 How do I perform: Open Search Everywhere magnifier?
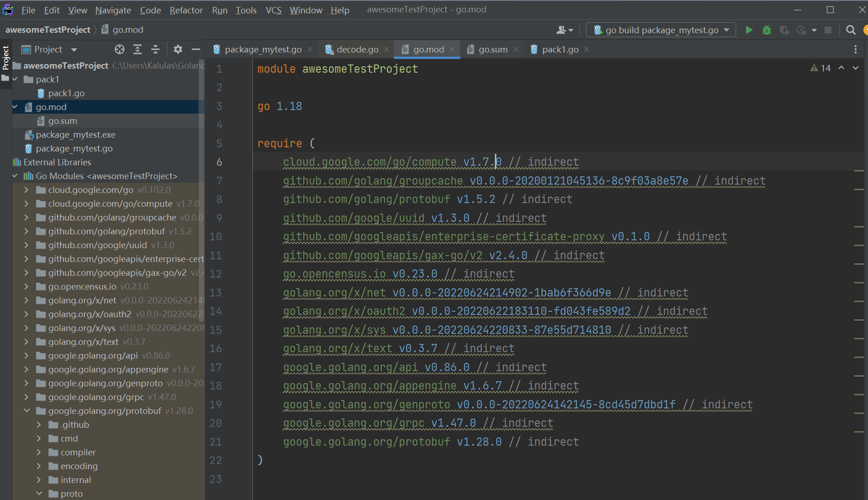pyautogui.click(x=851, y=30)
